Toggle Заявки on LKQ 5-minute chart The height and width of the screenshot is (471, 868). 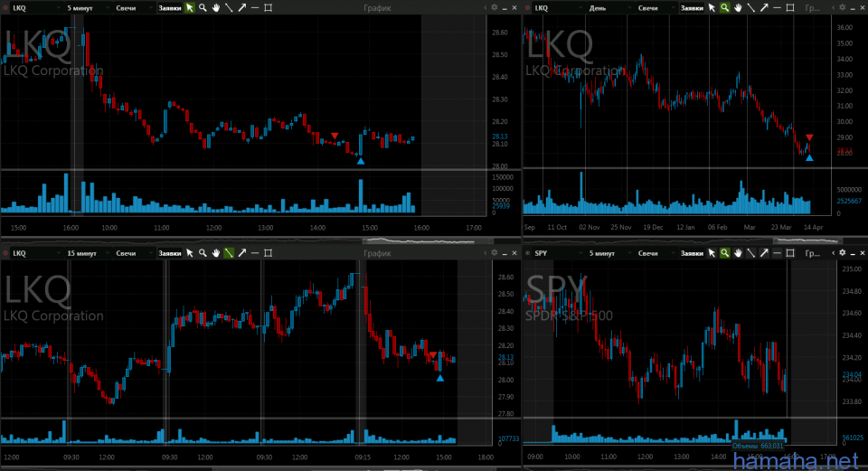pos(169,8)
